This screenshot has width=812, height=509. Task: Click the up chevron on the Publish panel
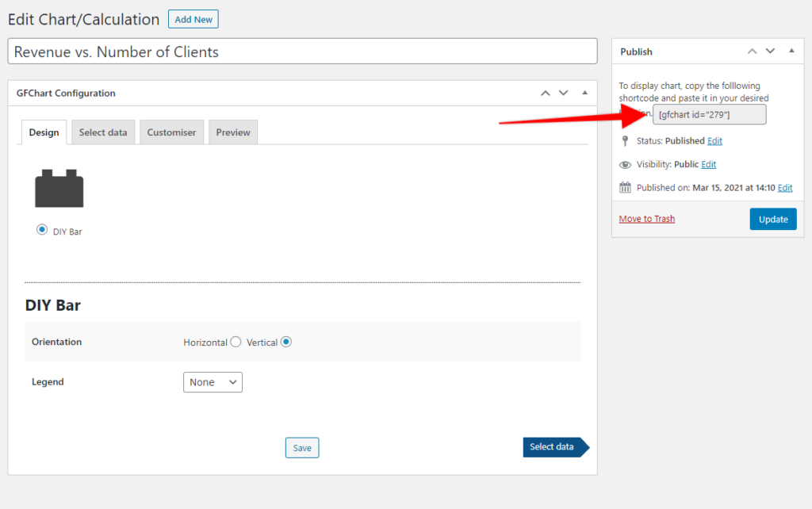coord(752,51)
